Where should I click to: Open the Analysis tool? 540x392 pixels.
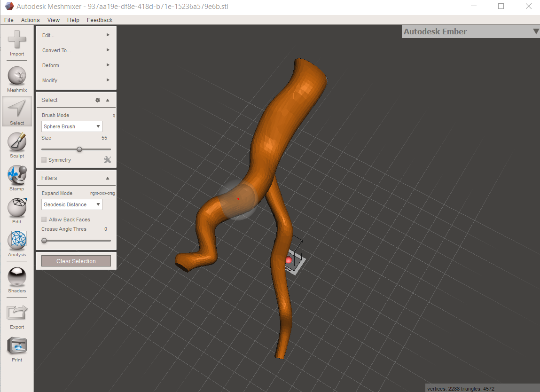point(17,240)
